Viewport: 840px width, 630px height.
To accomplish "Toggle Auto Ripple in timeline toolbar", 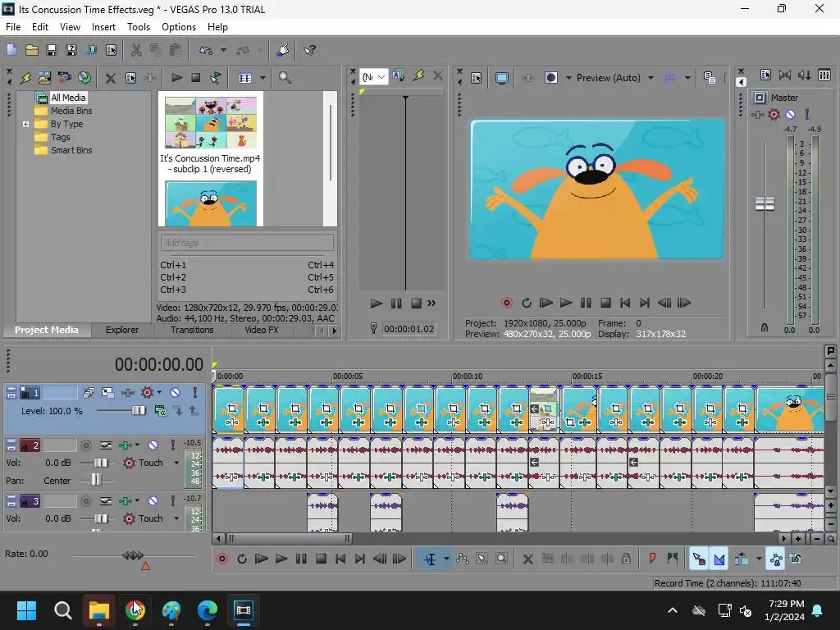I will pos(742,559).
